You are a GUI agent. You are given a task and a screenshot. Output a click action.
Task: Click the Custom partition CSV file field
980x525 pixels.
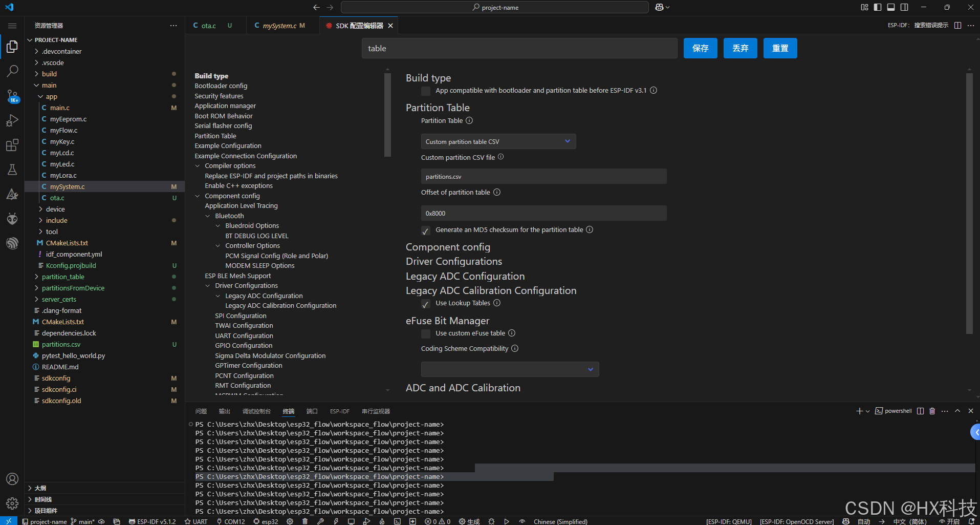(543, 176)
